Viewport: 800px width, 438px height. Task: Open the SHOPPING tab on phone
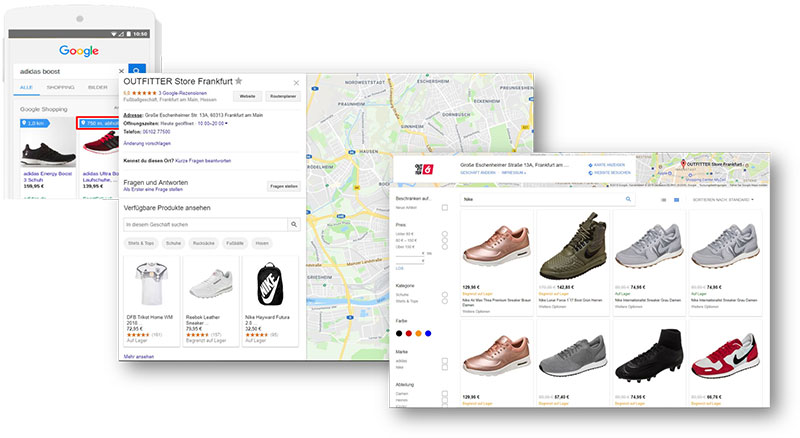[x=60, y=87]
